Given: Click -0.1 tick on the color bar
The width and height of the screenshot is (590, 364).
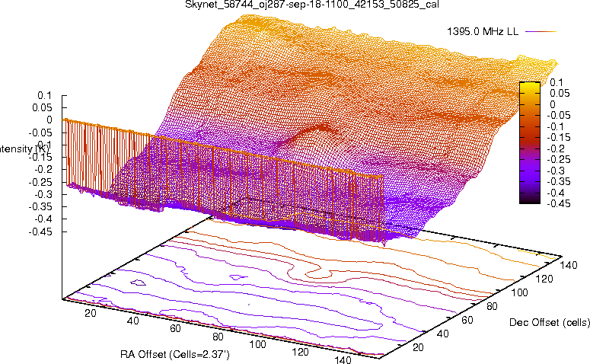Looking at the screenshot, I should 555,126.
